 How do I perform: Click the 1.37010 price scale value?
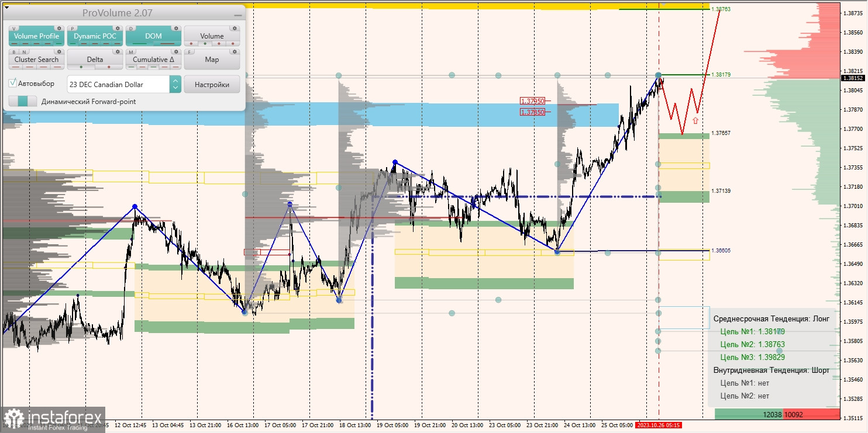(x=853, y=206)
